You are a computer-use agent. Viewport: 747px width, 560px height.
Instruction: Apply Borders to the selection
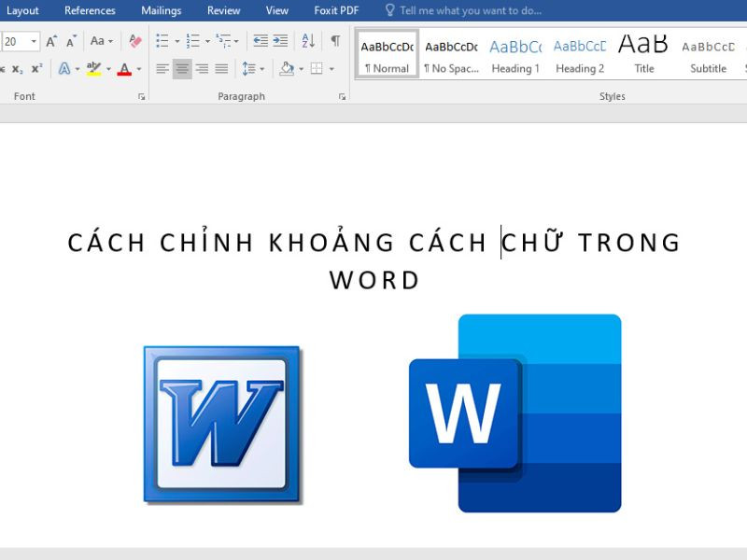pos(317,69)
